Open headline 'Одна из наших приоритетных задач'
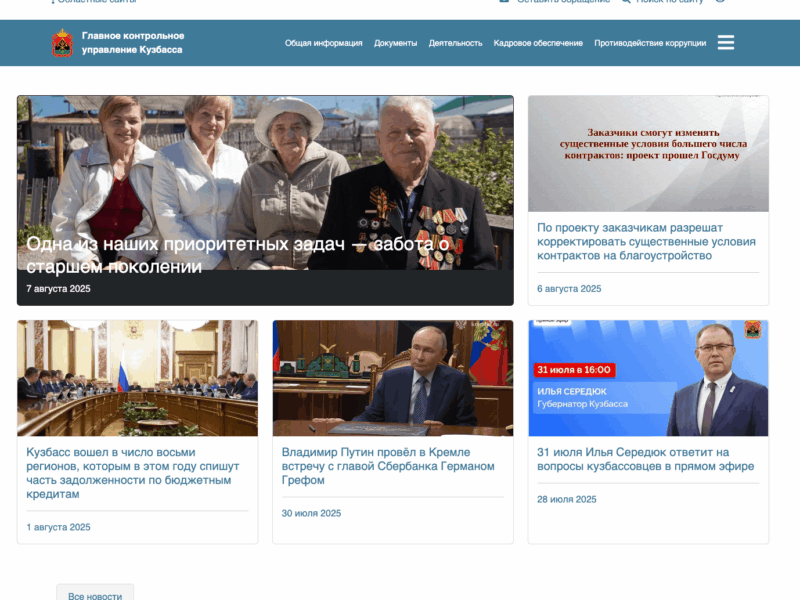800x600 pixels. click(238, 255)
